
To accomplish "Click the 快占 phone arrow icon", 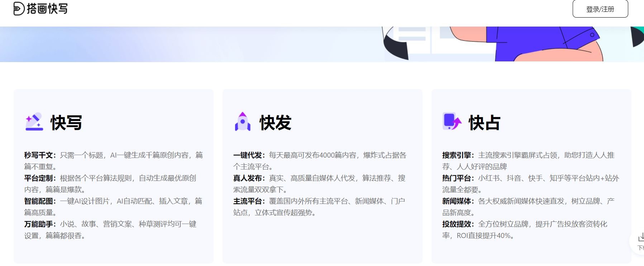I will (x=452, y=122).
